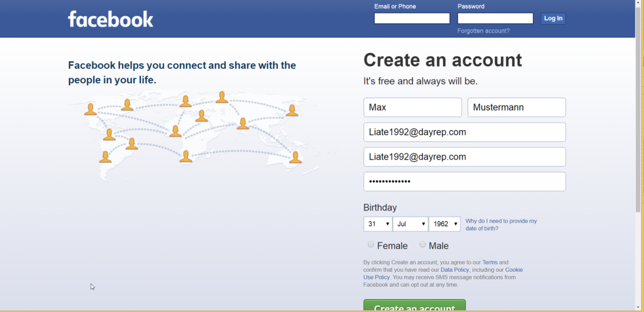Edit the surname field containing Mustermann

click(517, 107)
